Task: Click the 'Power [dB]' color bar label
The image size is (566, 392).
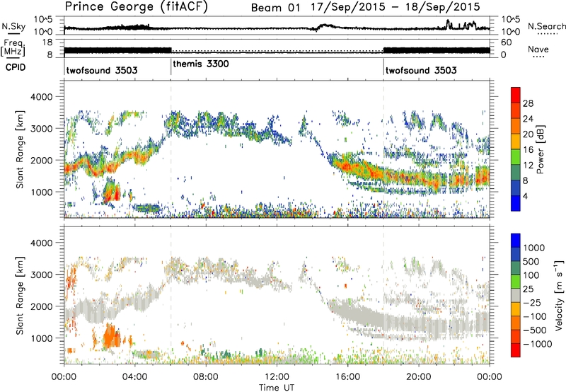Action: pyautogui.click(x=541, y=149)
